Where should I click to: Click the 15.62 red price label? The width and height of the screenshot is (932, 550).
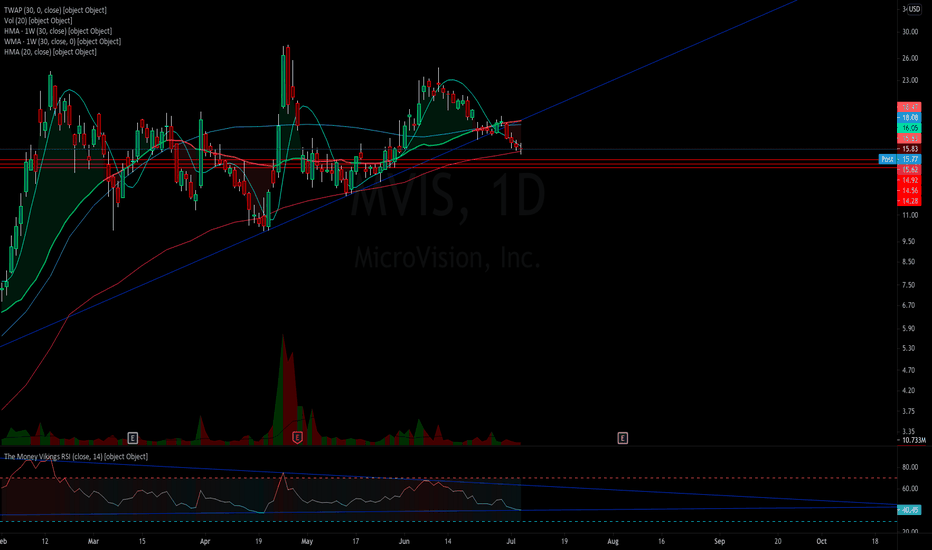pyautogui.click(x=909, y=169)
